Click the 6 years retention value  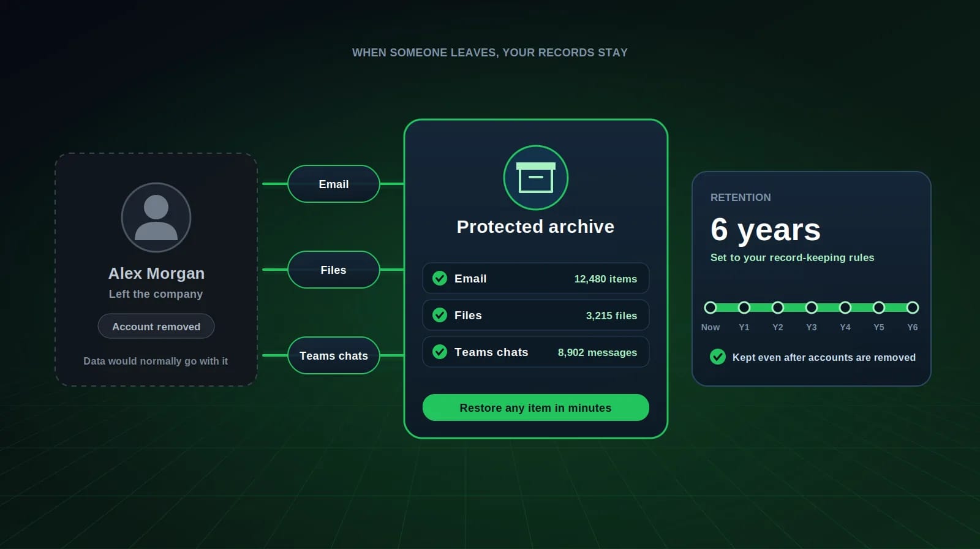coord(766,230)
